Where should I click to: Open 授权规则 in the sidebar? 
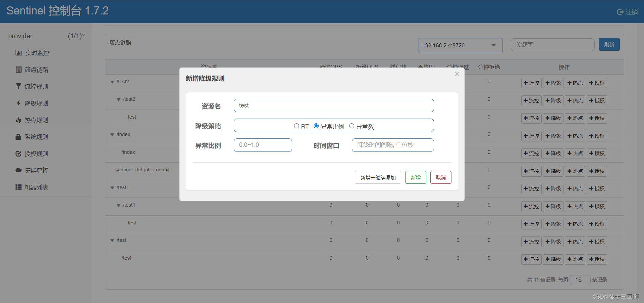tap(32, 154)
